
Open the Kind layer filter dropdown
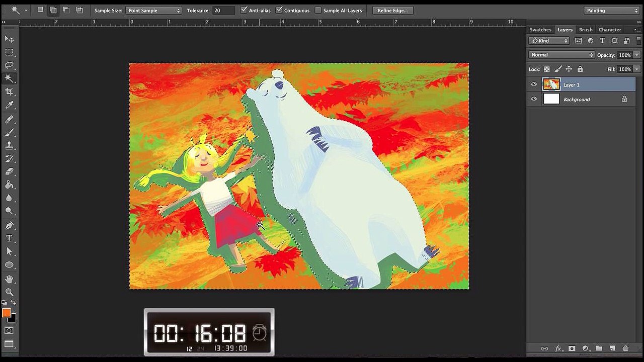[x=549, y=41]
